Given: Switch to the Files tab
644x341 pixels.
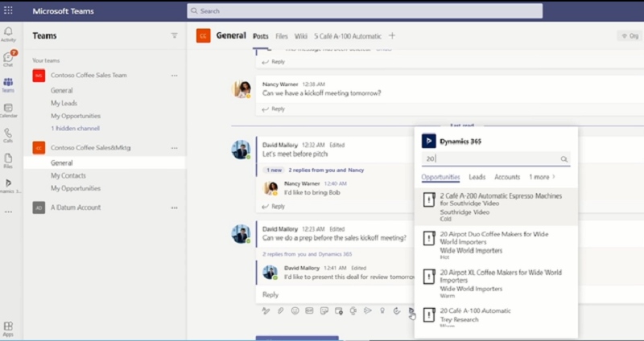Looking at the screenshot, I should [x=281, y=36].
